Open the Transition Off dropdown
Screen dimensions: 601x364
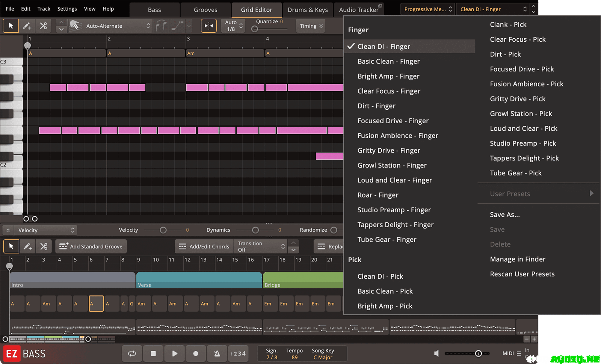tap(261, 246)
